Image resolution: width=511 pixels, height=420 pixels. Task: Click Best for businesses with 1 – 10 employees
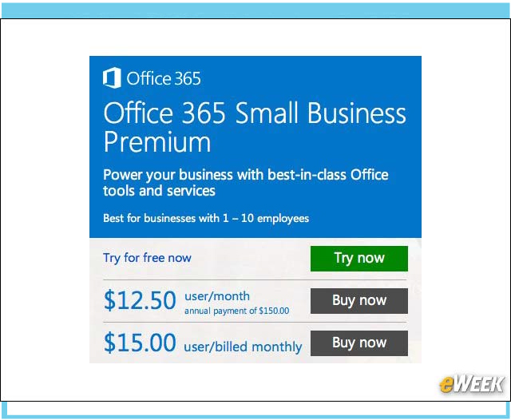(206, 218)
